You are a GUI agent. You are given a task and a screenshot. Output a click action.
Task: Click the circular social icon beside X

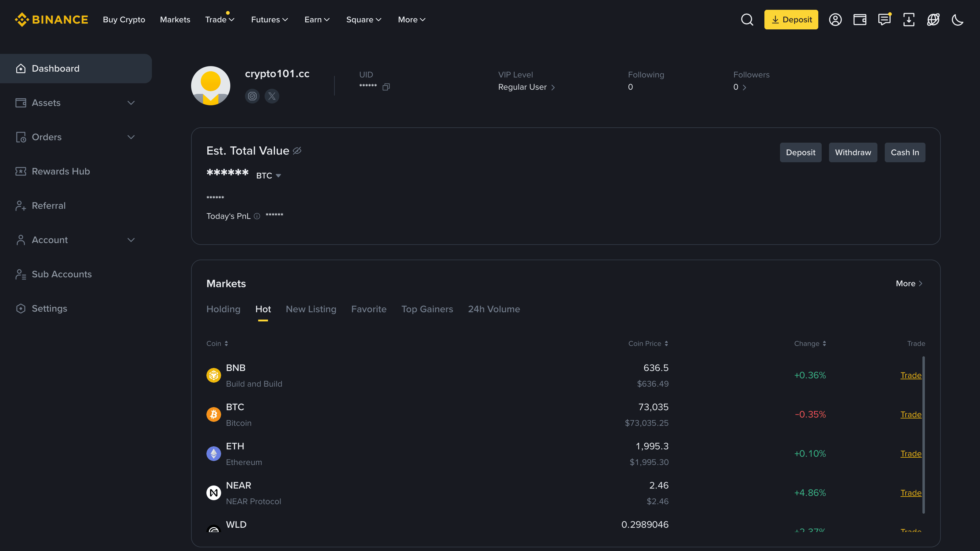coord(252,96)
